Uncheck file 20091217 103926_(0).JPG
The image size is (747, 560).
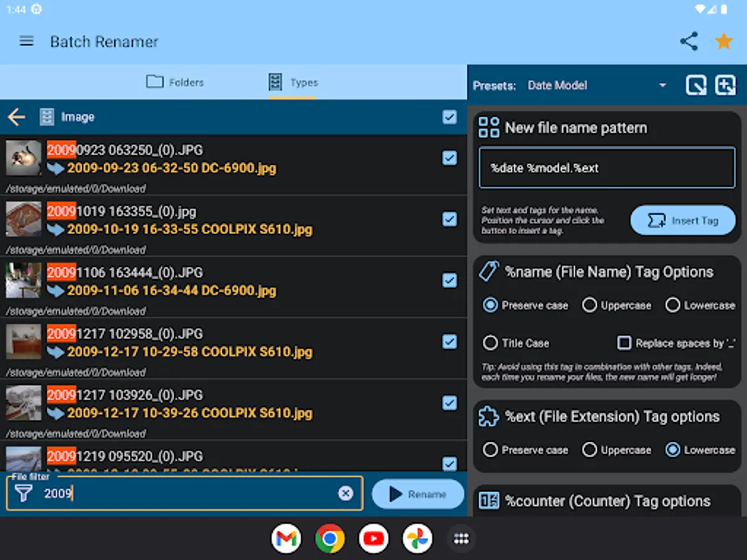[x=449, y=403]
